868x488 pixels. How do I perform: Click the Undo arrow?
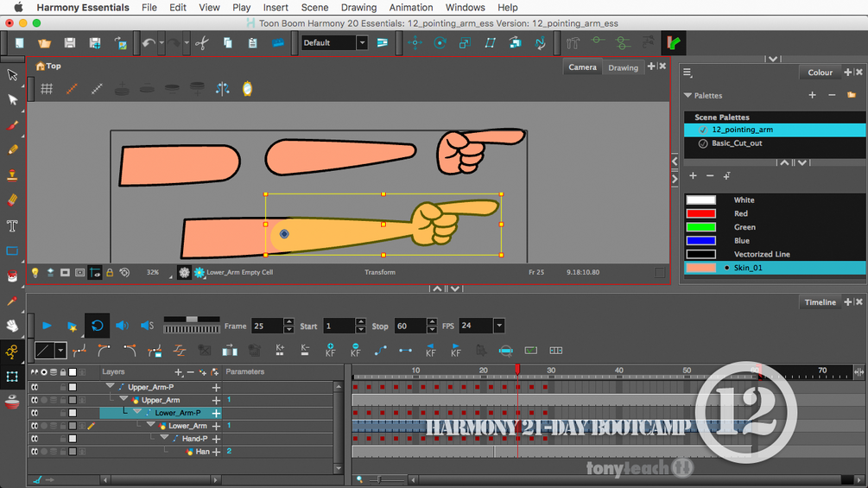point(148,42)
